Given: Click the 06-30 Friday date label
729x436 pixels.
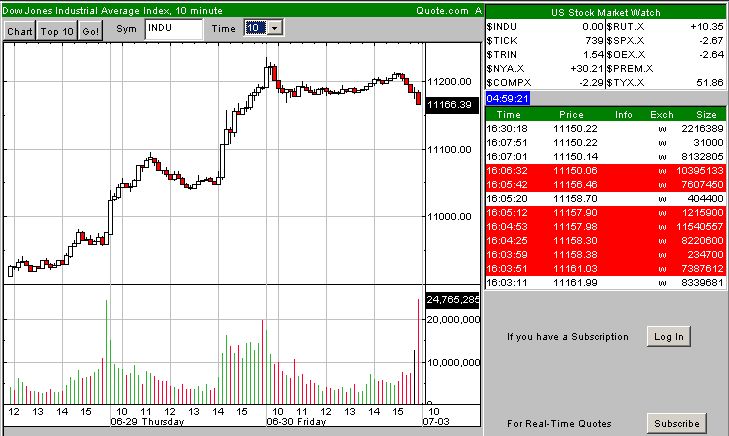Looking at the screenshot, I should [296, 422].
